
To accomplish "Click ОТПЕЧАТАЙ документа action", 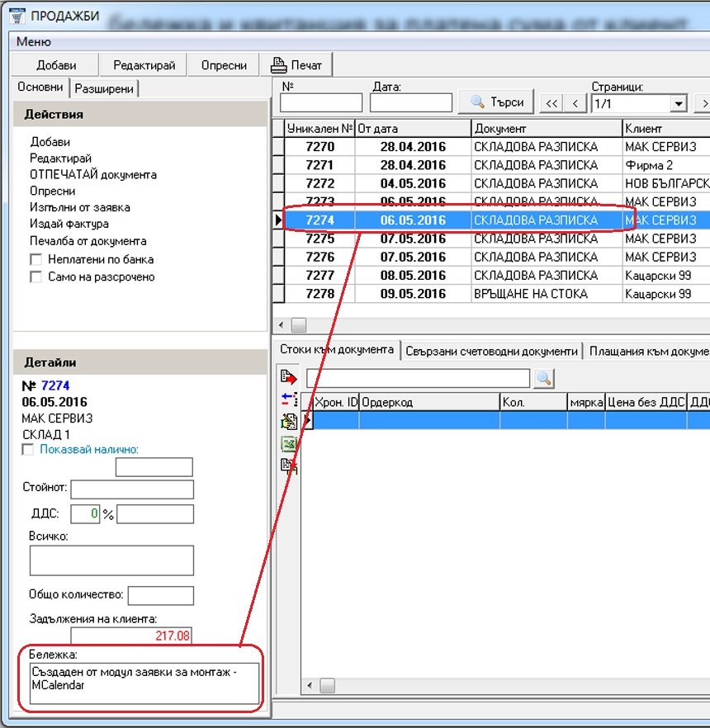I will 92,175.
